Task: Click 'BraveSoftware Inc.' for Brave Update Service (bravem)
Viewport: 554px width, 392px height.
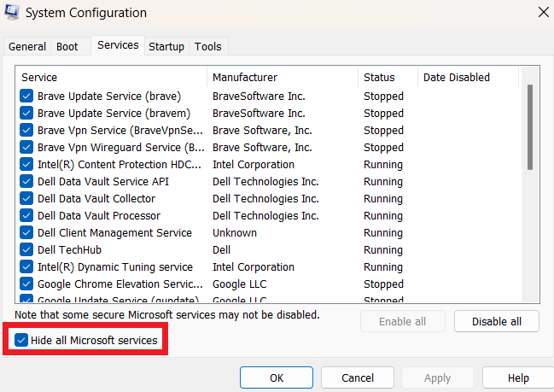Action: 259,113
